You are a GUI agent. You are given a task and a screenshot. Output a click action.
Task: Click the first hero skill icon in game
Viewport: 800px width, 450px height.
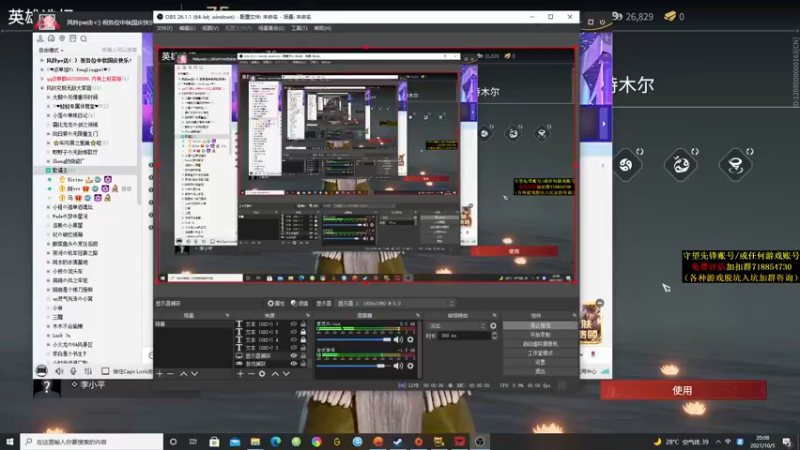(x=626, y=164)
